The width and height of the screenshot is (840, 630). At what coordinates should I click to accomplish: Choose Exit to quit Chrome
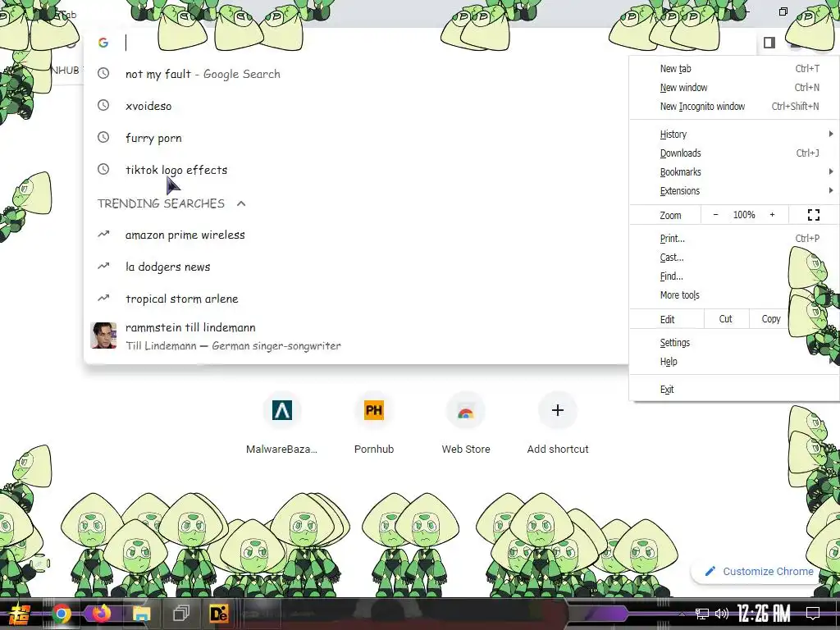tap(734, 389)
